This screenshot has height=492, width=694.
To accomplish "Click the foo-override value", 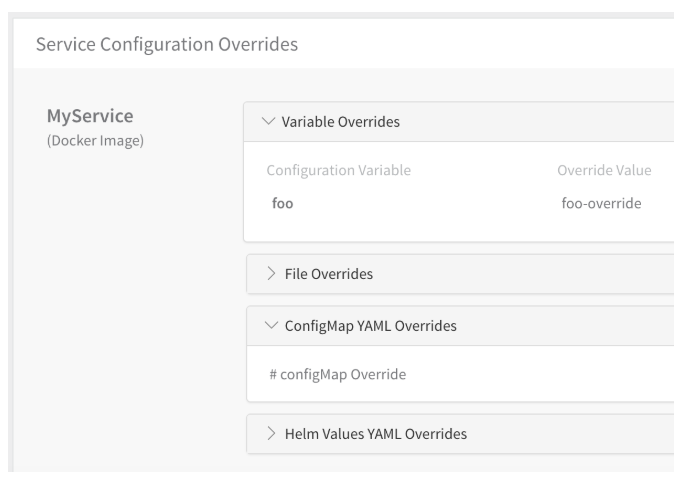I will point(601,204).
